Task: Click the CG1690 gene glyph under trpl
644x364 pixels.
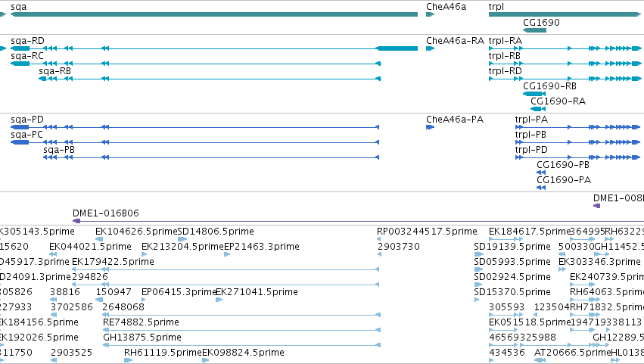Action: click(534, 30)
